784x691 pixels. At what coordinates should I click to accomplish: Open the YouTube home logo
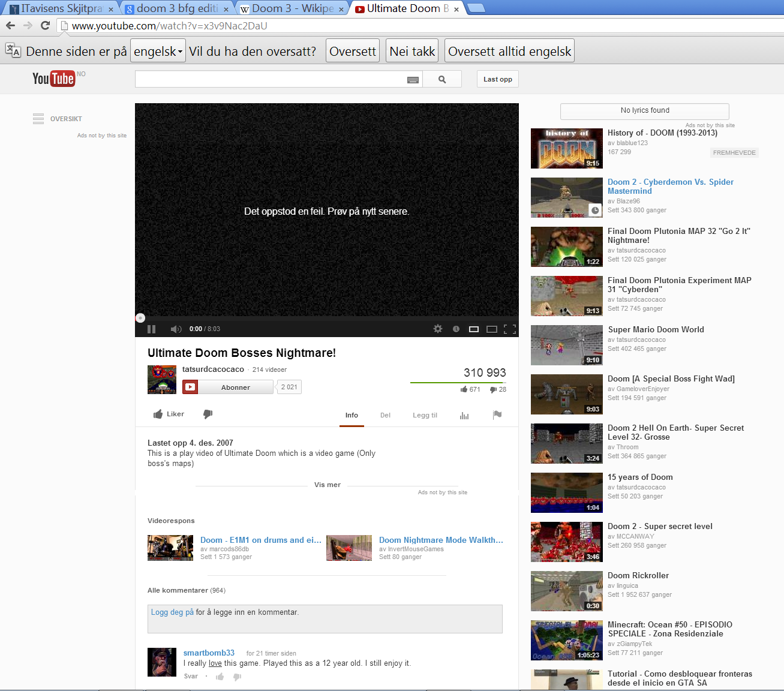(54, 79)
